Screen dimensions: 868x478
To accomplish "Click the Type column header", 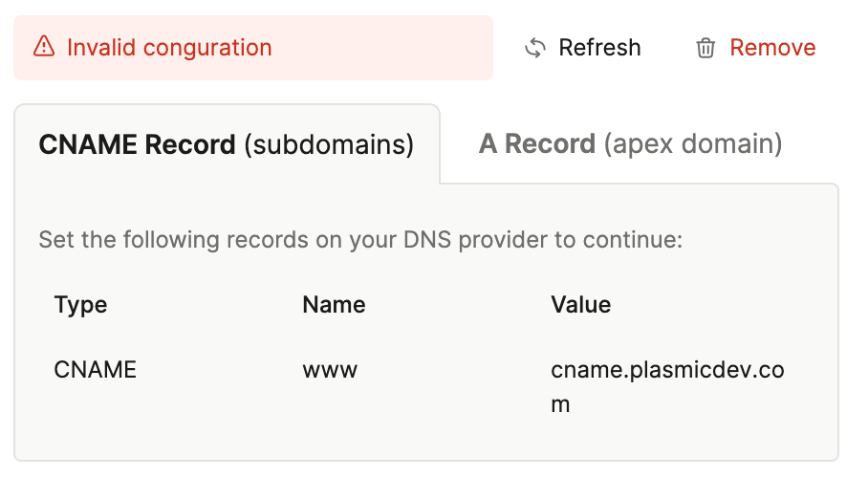I will click(x=81, y=305).
